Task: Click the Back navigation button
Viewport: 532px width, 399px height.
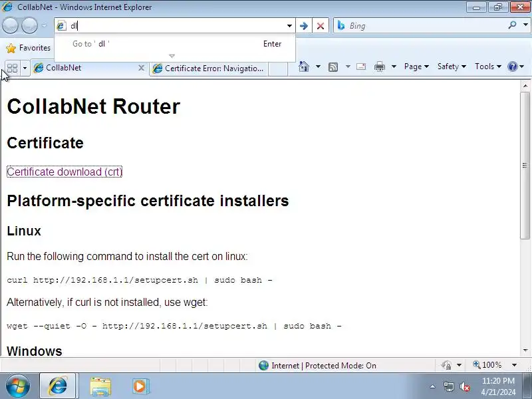Action: click(x=10, y=25)
